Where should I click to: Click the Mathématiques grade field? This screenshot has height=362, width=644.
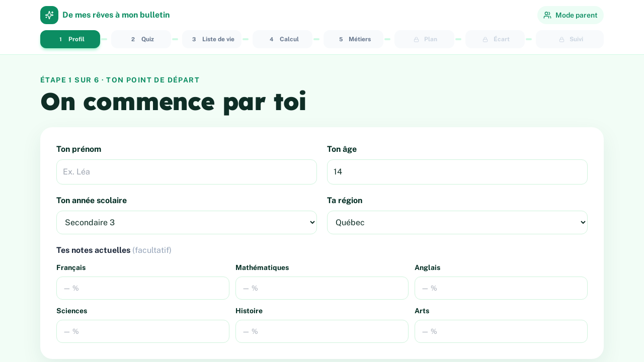(x=322, y=288)
